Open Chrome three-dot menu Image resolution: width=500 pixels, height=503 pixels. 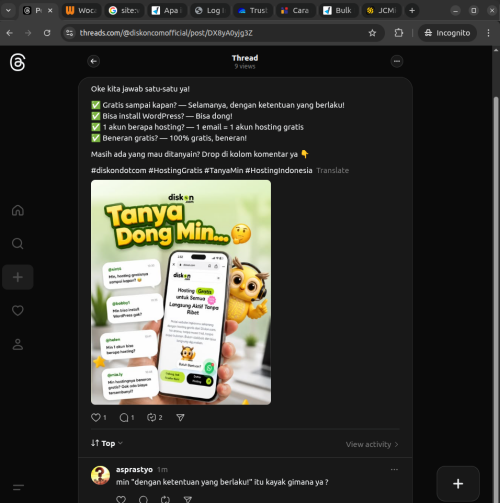tap(488, 33)
